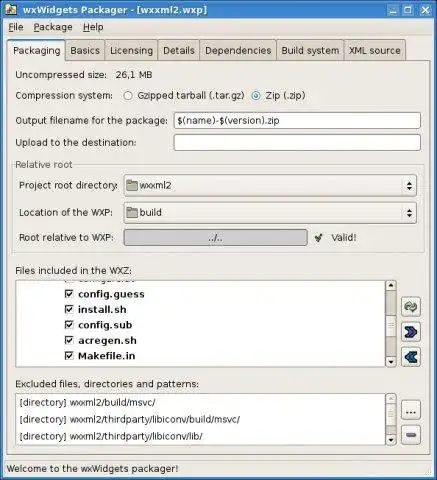Click the included files list scrollbar thumb
This screenshot has height=480, width=437.
point(391,325)
